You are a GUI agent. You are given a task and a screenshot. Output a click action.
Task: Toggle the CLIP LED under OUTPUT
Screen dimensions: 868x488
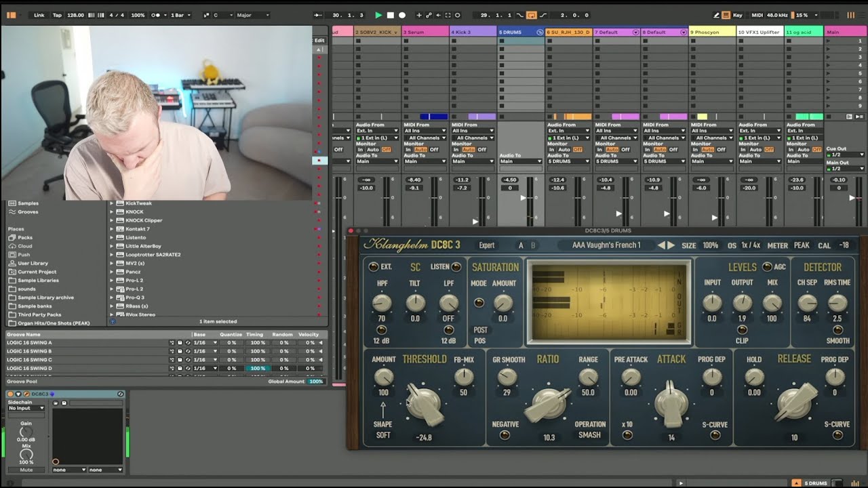click(742, 330)
